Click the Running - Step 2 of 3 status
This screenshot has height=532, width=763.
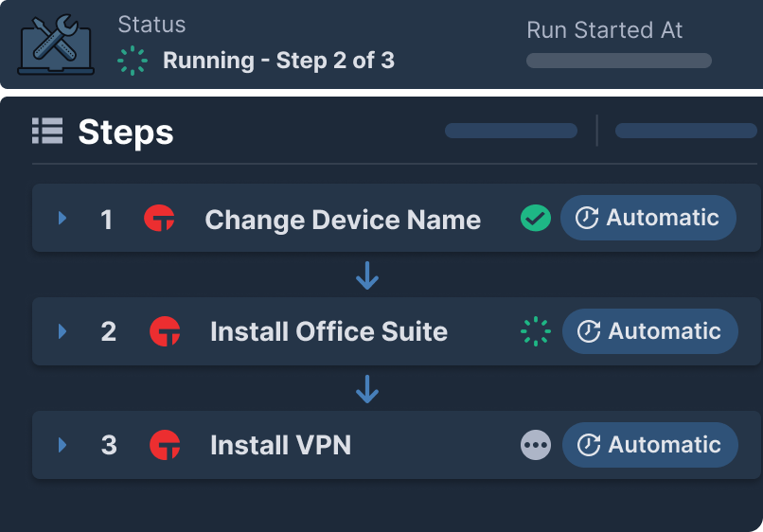(x=279, y=61)
